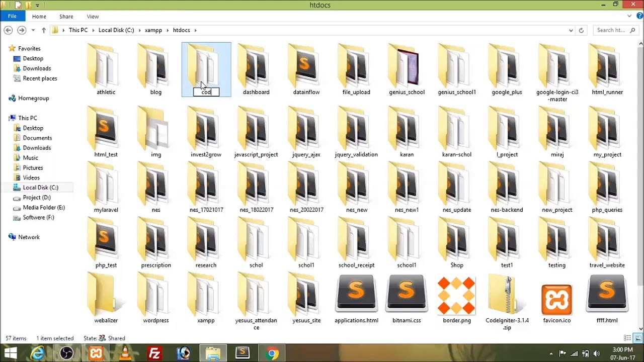Screen dimensions: 644x362
Task: Switch to the Share ribbon tab
Action: (66, 17)
